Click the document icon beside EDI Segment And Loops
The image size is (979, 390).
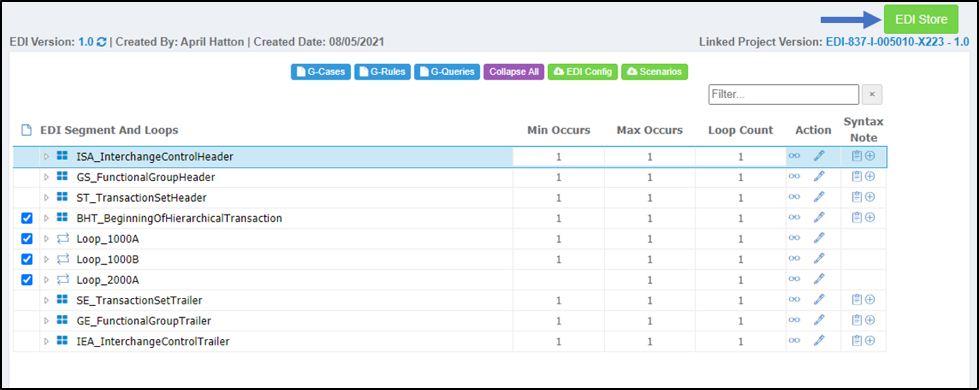[26, 130]
